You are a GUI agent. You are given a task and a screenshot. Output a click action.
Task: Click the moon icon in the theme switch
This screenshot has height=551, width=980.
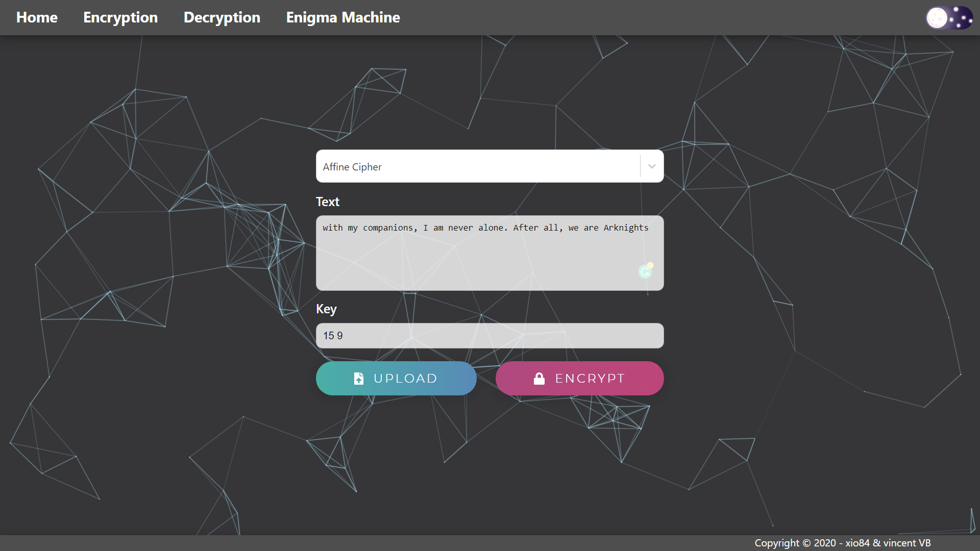937,18
